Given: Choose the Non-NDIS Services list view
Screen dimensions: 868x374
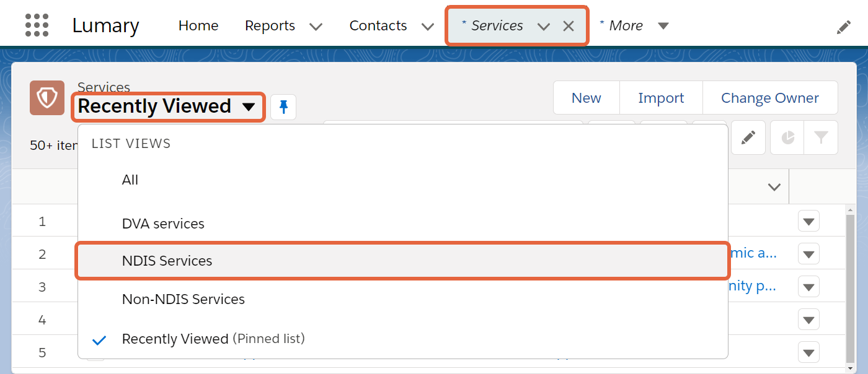Looking at the screenshot, I should [x=402, y=299].
